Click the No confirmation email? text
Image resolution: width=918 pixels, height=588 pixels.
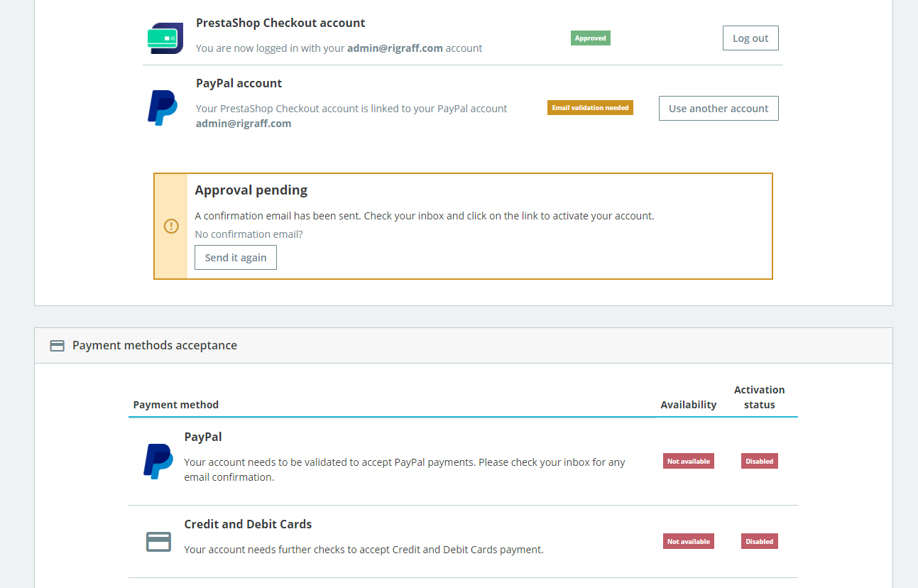point(248,234)
